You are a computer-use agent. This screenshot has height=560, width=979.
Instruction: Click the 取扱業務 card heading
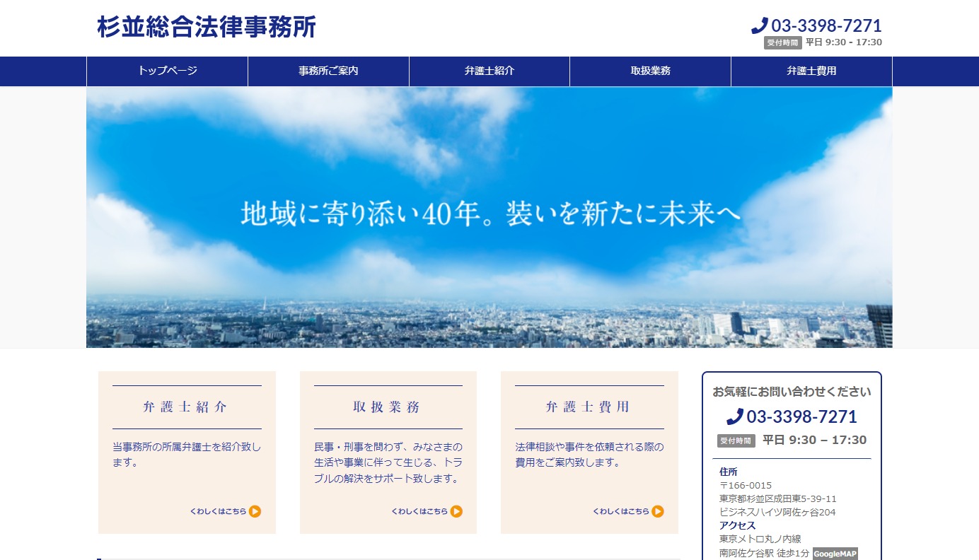[388, 407]
